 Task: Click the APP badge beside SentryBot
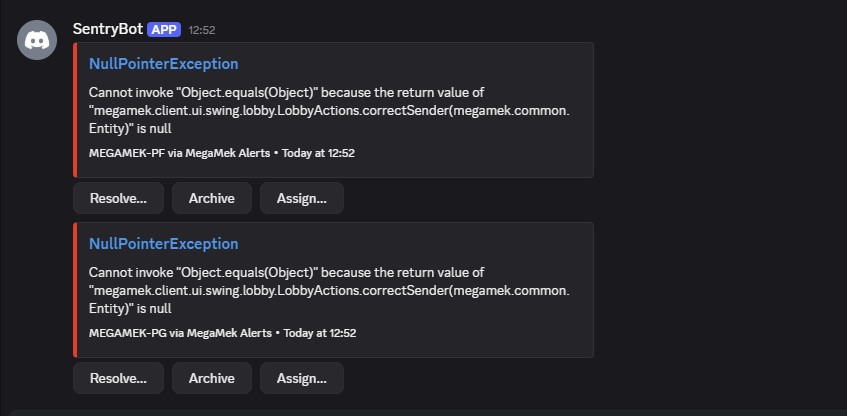164,30
